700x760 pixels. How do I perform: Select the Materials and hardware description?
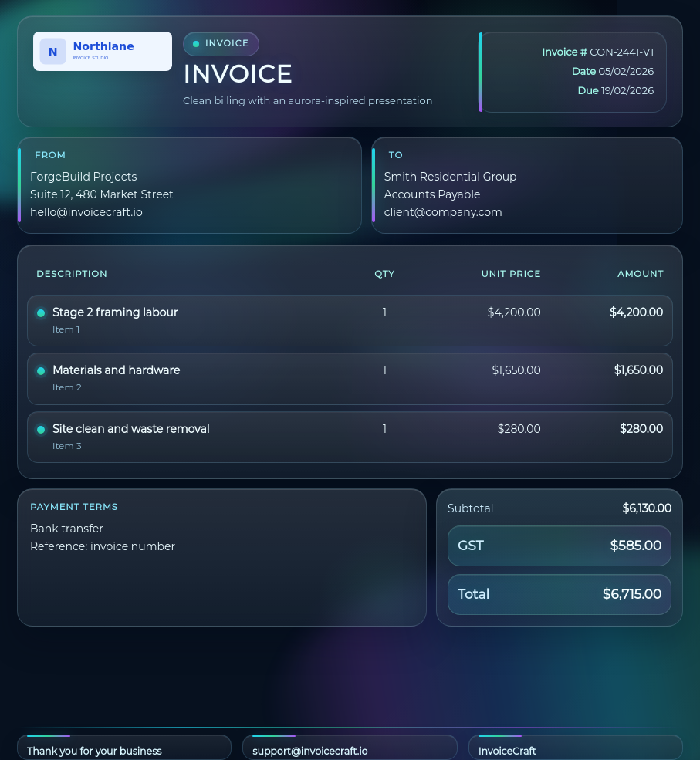[x=117, y=370]
